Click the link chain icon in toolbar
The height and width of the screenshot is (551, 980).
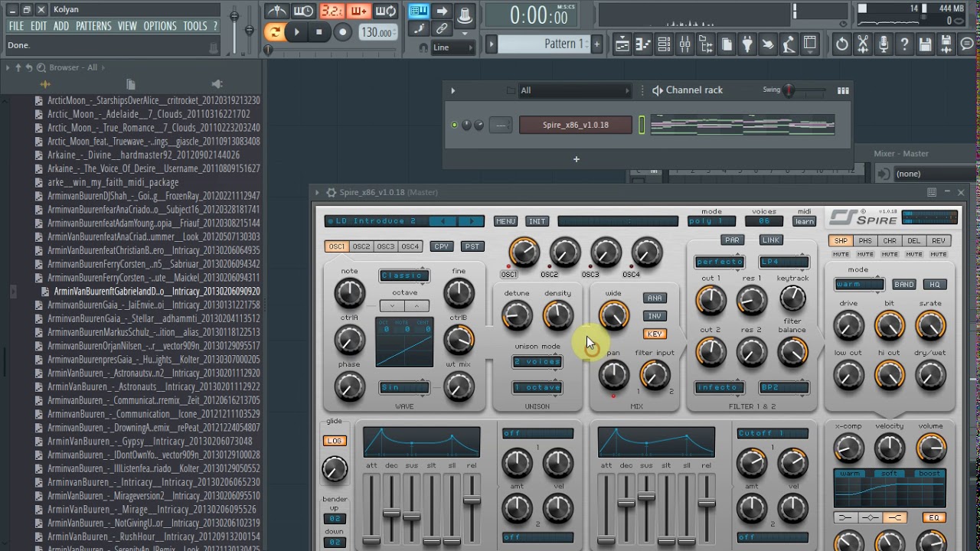point(442,29)
